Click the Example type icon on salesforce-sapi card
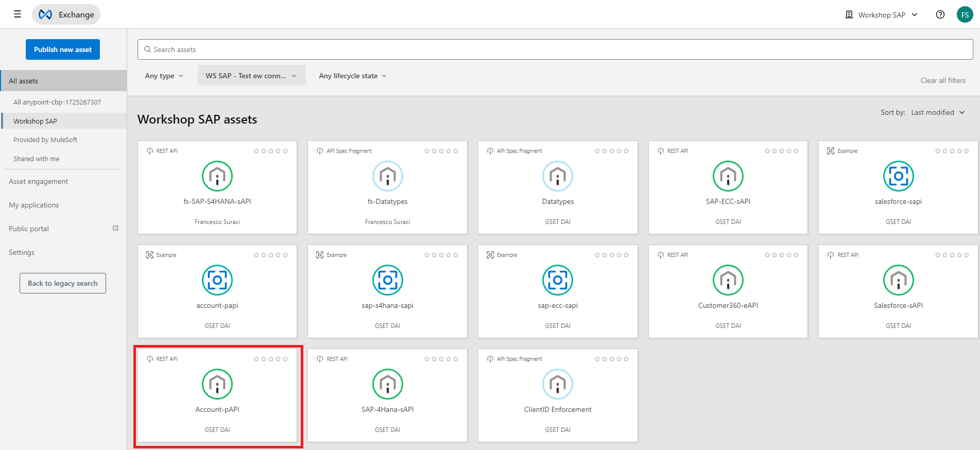The height and width of the screenshot is (450, 980). (x=831, y=151)
